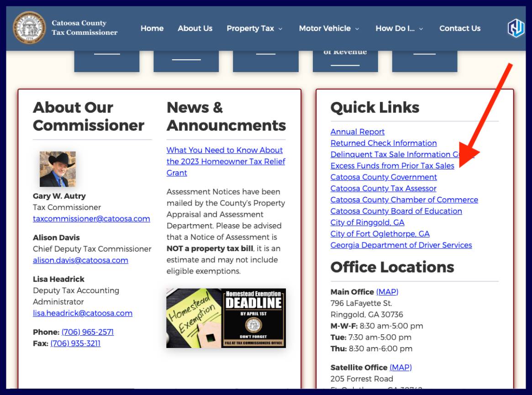532x395 pixels.
Task: Click the 'of Revenue' blue tile
Action: [345, 61]
